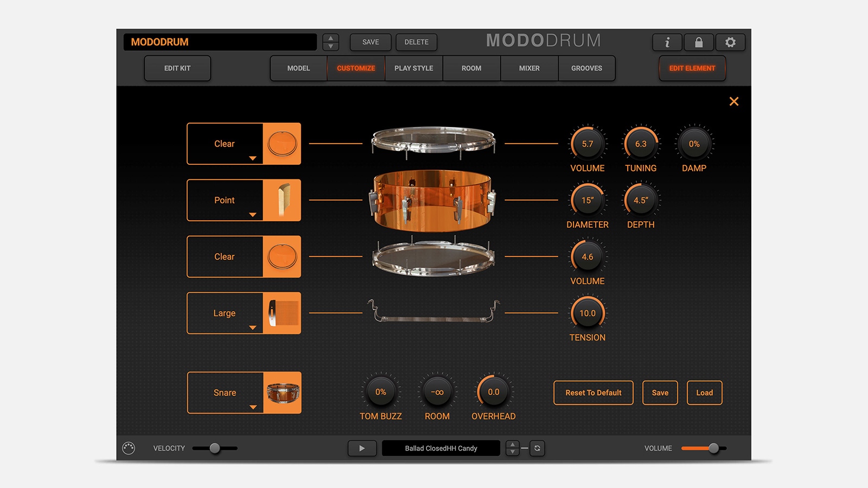
Task: Click the snare wires 3D image
Action: pyautogui.click(x=433, y=311)
